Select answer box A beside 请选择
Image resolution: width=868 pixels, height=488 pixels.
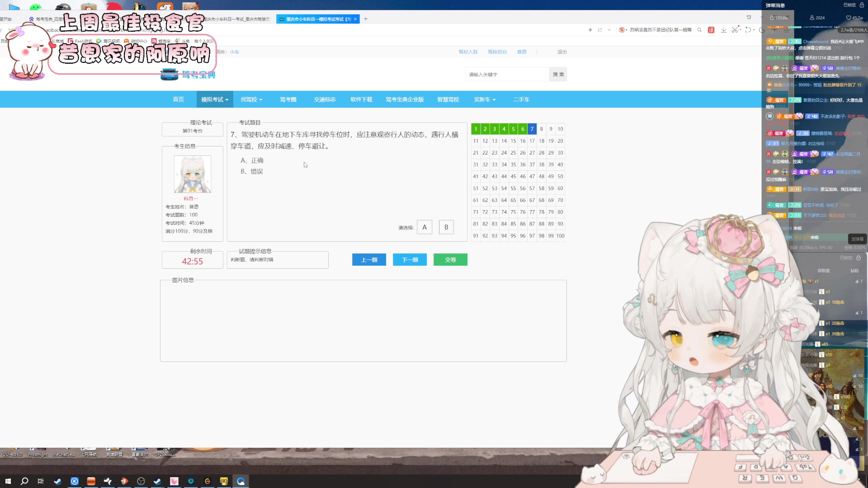(x=424, y=227)
